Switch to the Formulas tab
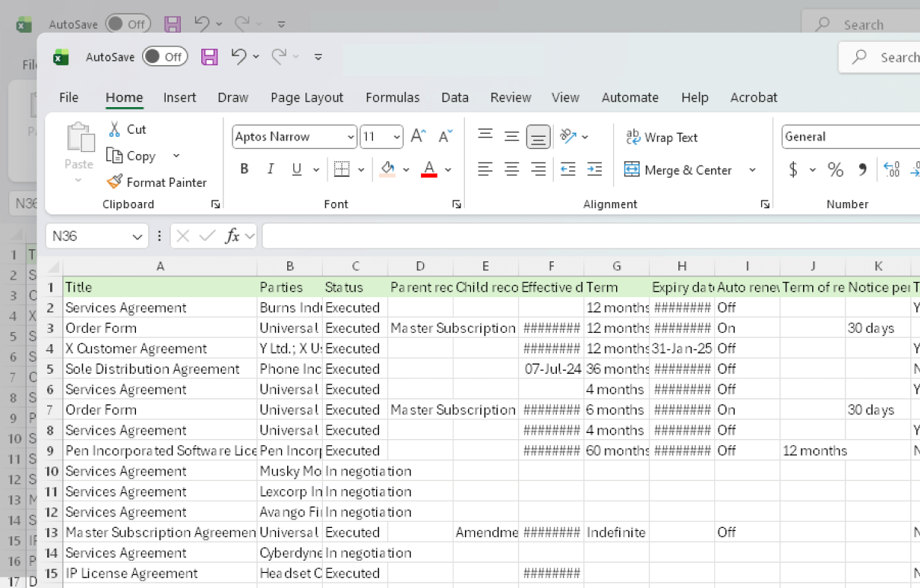Viewport: 920px width, 588px height. click(x=393, y=97)
